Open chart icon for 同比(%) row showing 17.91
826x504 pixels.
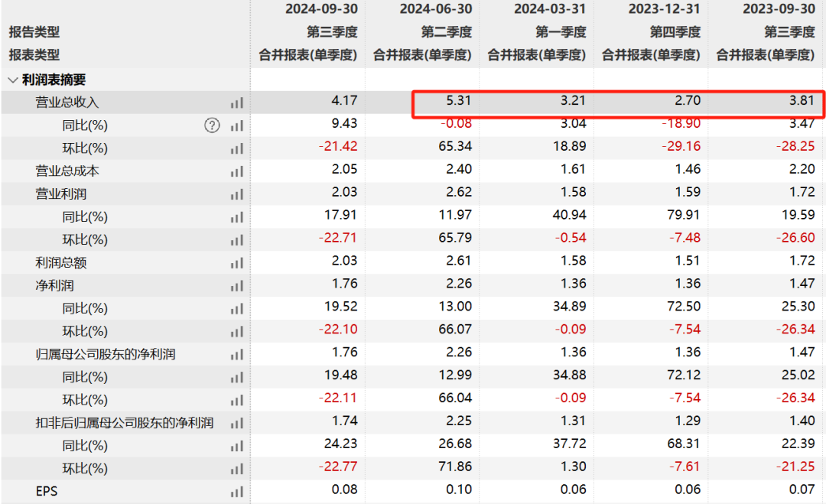tap(237, 217)
